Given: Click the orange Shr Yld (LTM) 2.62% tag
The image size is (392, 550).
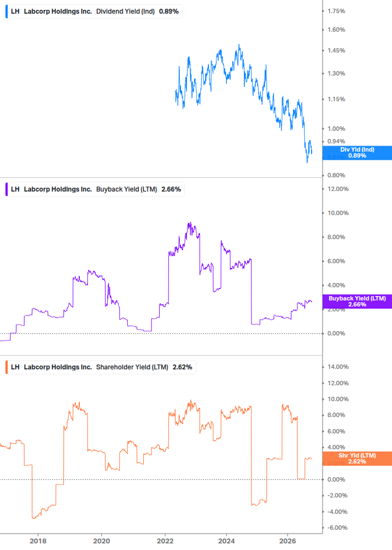Looking at the screenshot, I should coord(357,459).
